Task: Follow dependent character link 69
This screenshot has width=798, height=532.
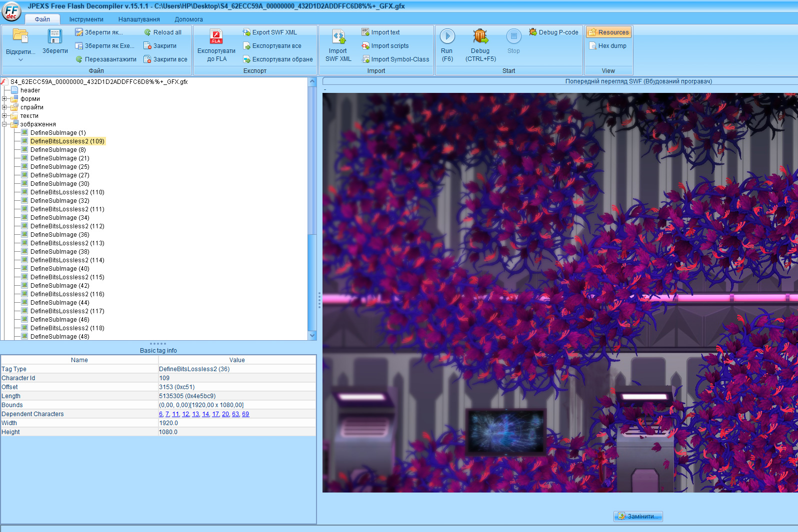Action: [245, 414]
